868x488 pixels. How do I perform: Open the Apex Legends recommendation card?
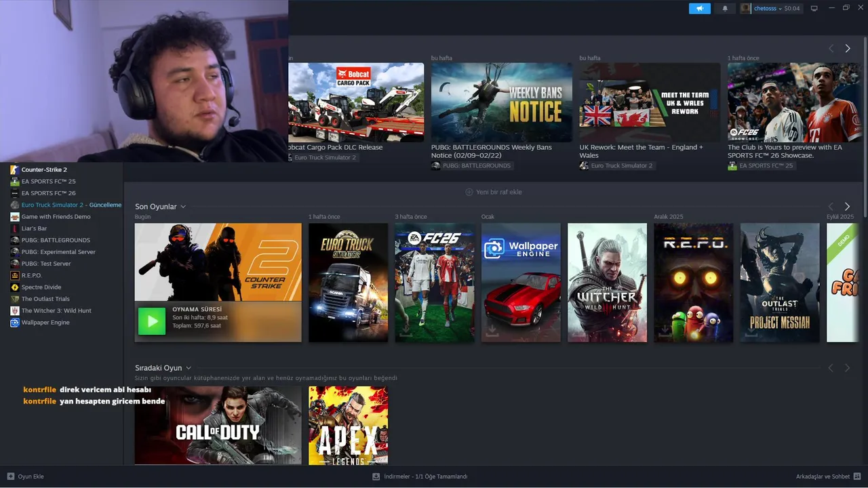pos(348,426)
